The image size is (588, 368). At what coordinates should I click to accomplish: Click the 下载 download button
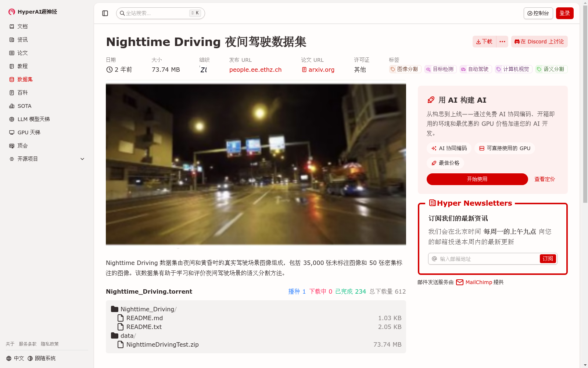pyautogui.click(x=484, y=42)
